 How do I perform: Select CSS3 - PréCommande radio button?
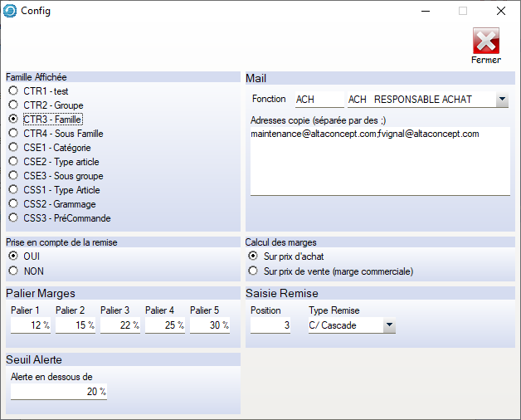tap(13, 218)
